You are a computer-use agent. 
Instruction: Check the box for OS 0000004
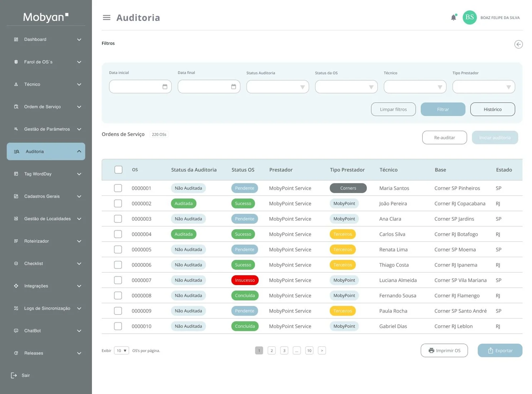(118, 234)
